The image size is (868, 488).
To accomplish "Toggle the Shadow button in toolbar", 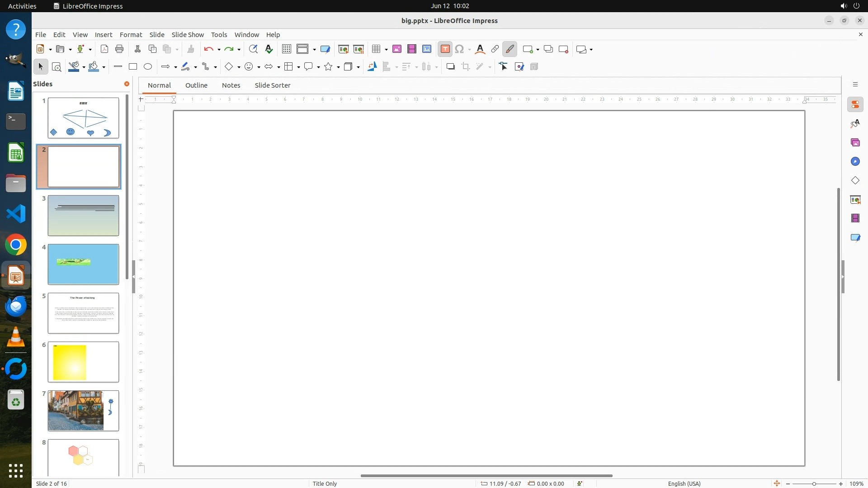I will coord(450,67).
